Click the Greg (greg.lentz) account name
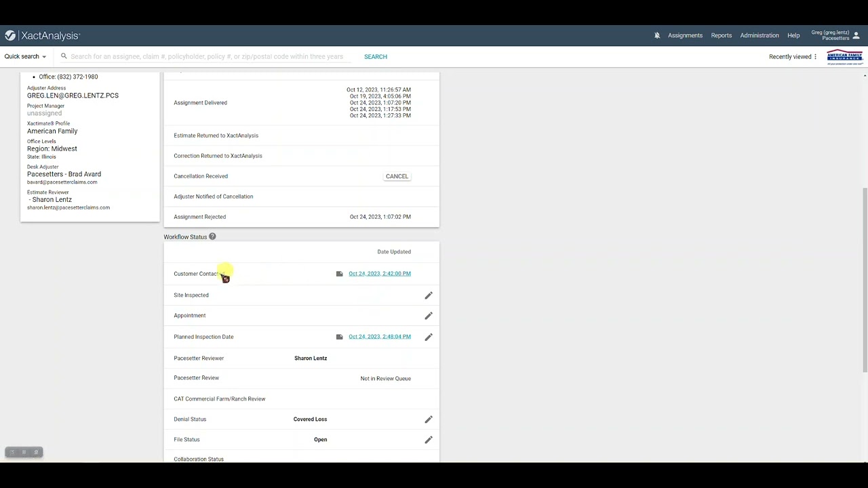This screenshot has width=868, height=488. point(830,33)
